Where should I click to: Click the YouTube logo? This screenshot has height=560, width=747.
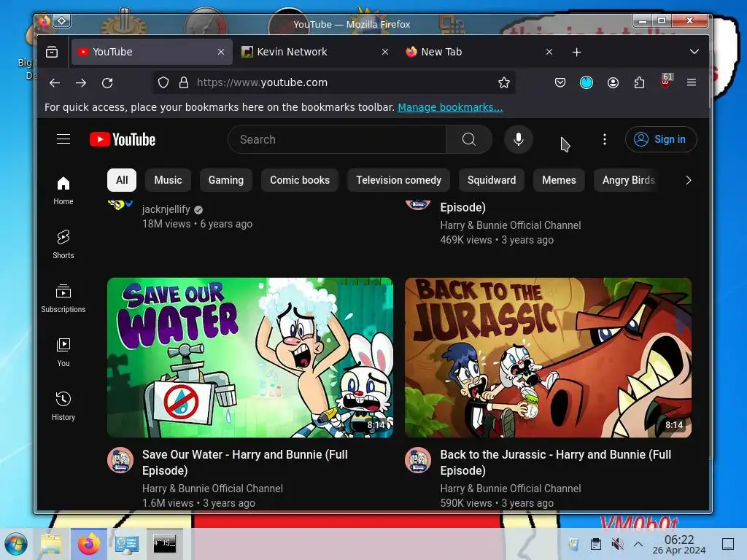pos(123,139)
